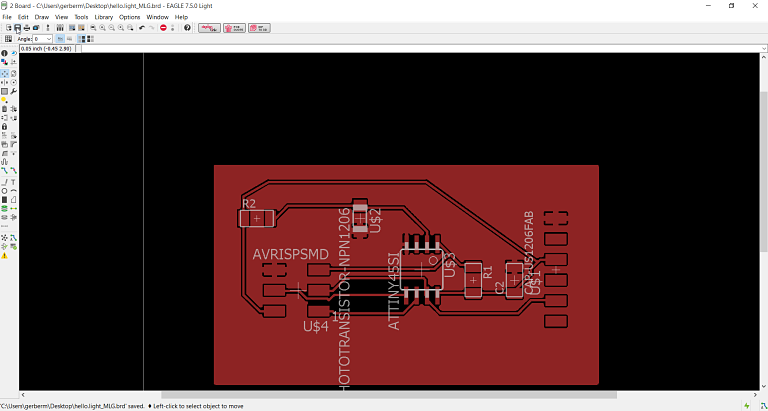The height and width of the screenshot is (411, 768).
Task: Select the Change (wrench) tool
Action: point(14,92)
